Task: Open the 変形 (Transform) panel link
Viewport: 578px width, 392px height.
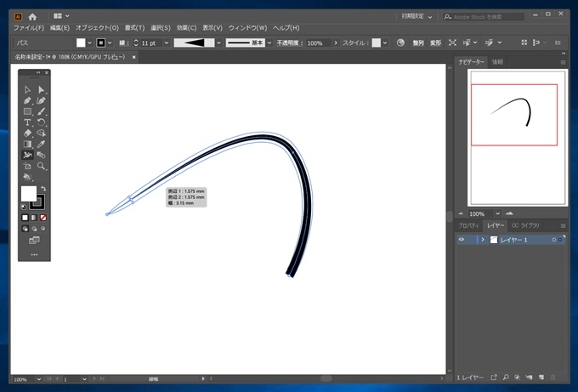Action: (435, 43)
